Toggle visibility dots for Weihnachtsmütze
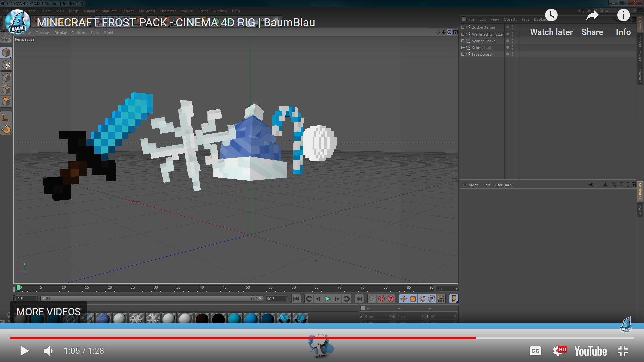 pyautogui.click(x=513, y=34)
